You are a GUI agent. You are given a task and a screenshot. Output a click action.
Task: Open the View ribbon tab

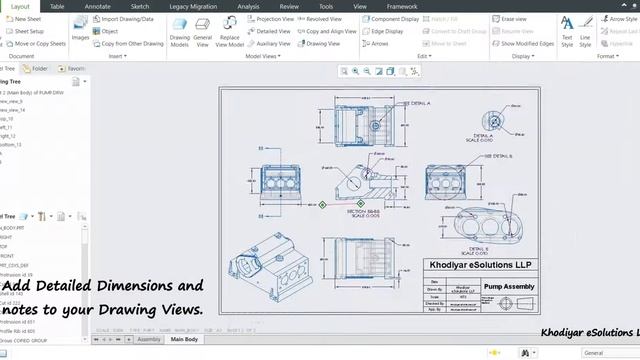(x=360, y=7)
